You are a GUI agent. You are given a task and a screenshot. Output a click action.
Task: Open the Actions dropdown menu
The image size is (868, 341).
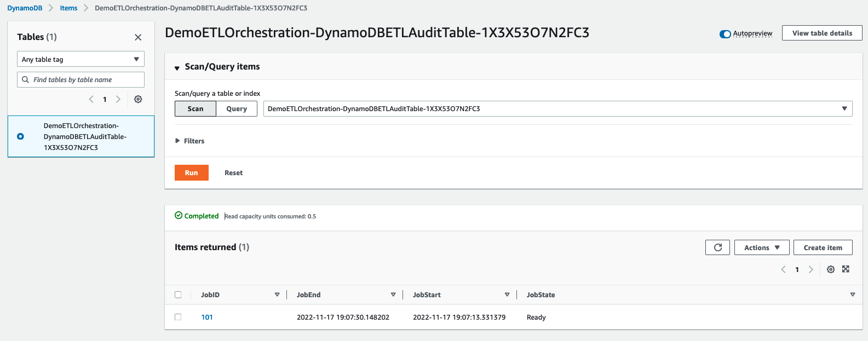[762, 247]
